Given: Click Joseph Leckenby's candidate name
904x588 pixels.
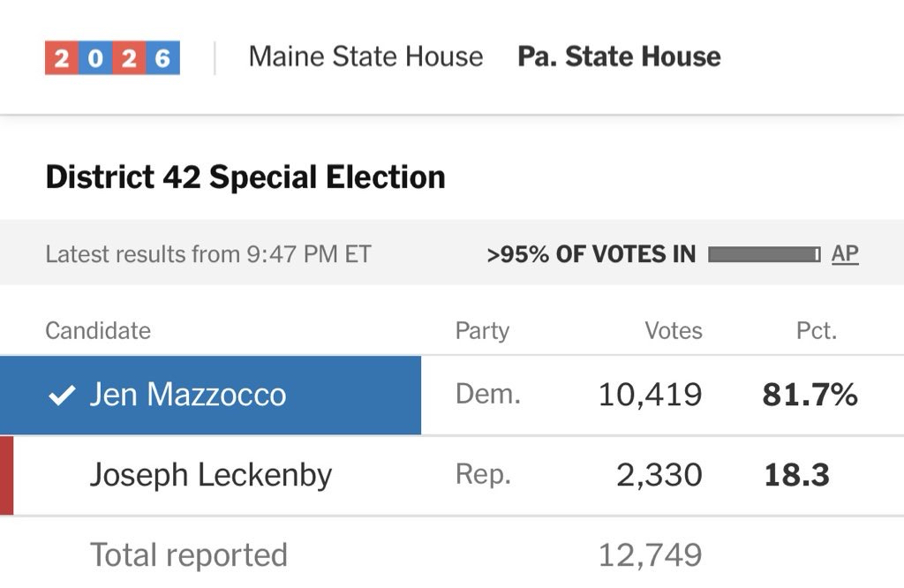Looking at the screenshot, I should (211, 476).
